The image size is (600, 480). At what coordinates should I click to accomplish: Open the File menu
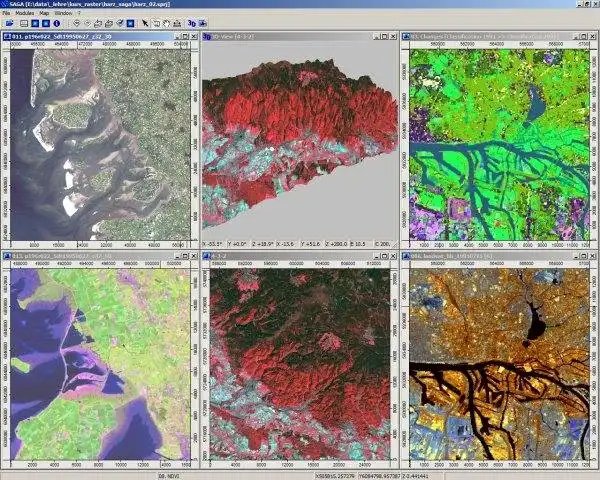[6, 12]
